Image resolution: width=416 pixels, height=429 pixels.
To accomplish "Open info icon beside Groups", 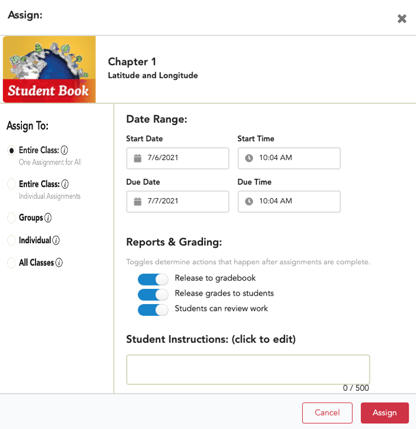I will (48, 218).
